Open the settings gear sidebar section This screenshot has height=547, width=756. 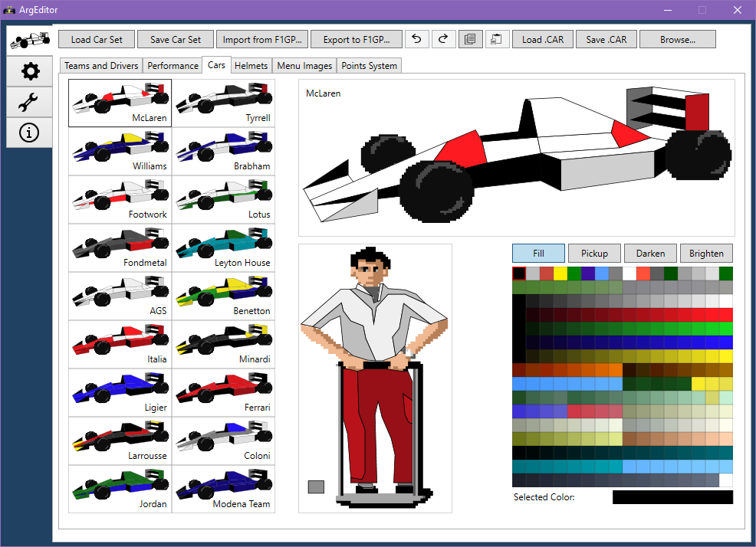[29, 71]
